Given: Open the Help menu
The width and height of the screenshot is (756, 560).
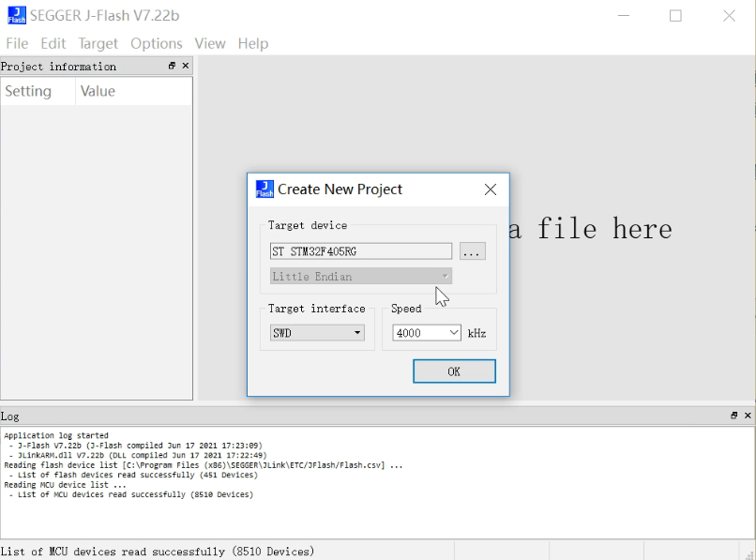Looking at the screenshot, I should coord(252,43).
